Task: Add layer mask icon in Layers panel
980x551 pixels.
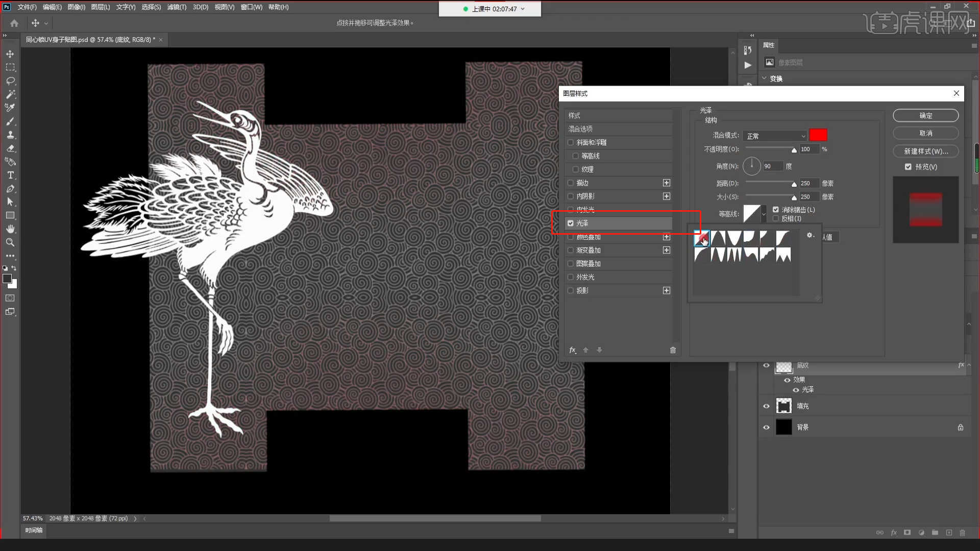Action: point(907,532)
